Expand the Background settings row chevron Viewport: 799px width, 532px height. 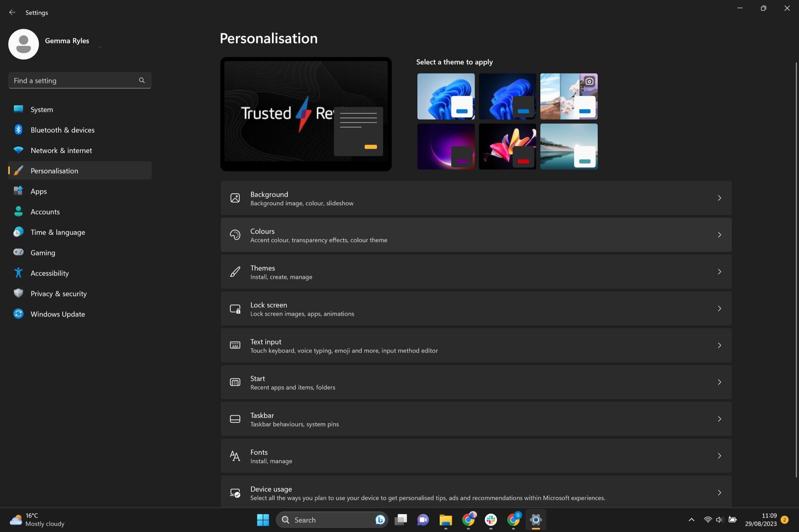tap(720, 198)
